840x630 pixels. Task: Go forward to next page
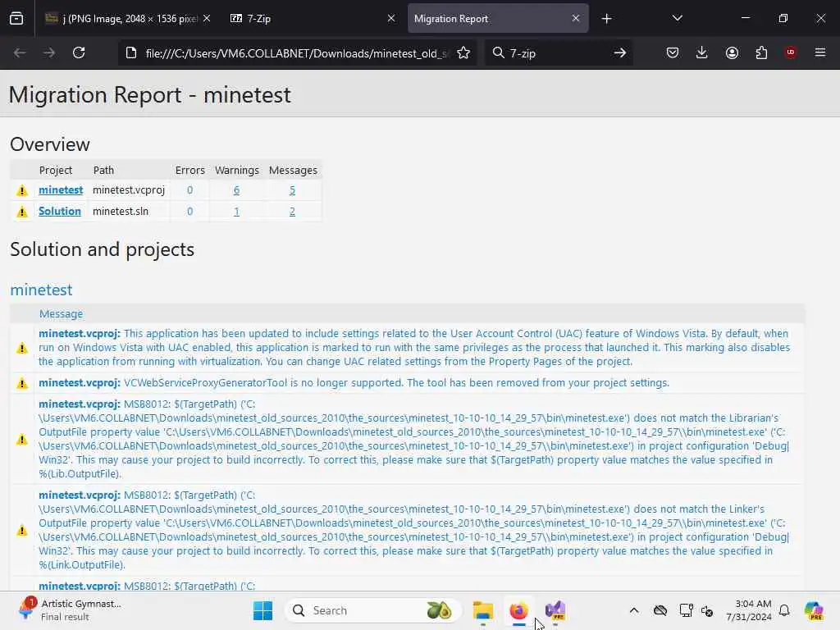coord(49,53)
